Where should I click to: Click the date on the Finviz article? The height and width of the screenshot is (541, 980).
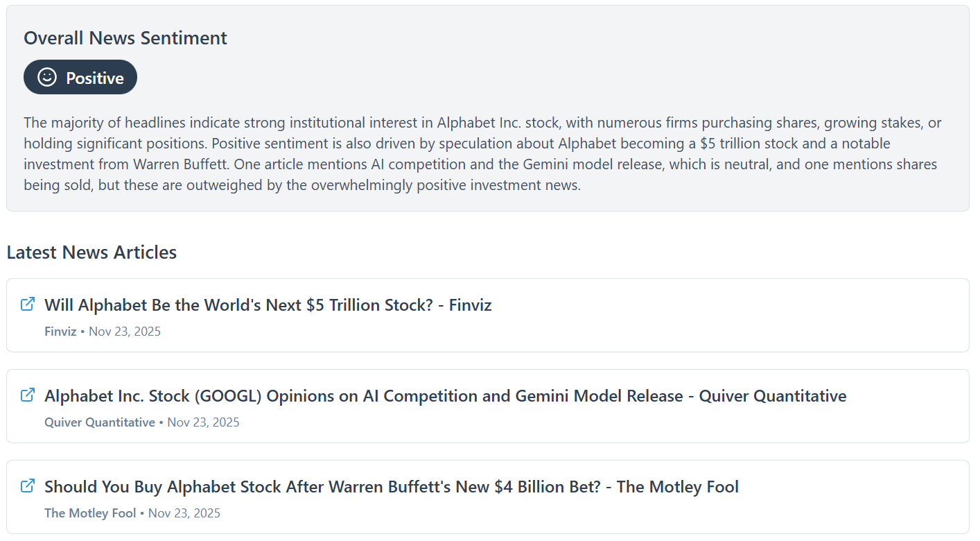[125, 332]
